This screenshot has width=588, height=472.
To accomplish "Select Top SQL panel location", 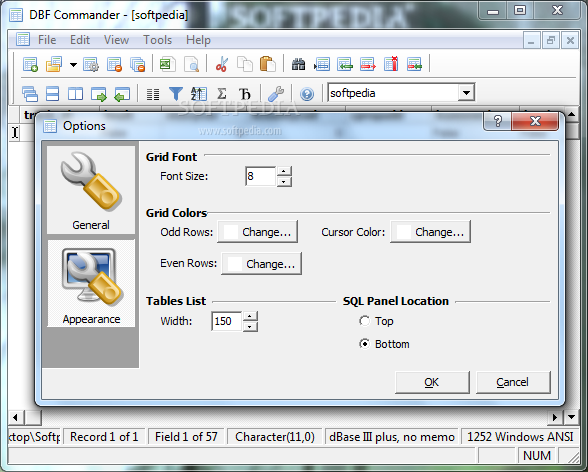I will (376, 321).
